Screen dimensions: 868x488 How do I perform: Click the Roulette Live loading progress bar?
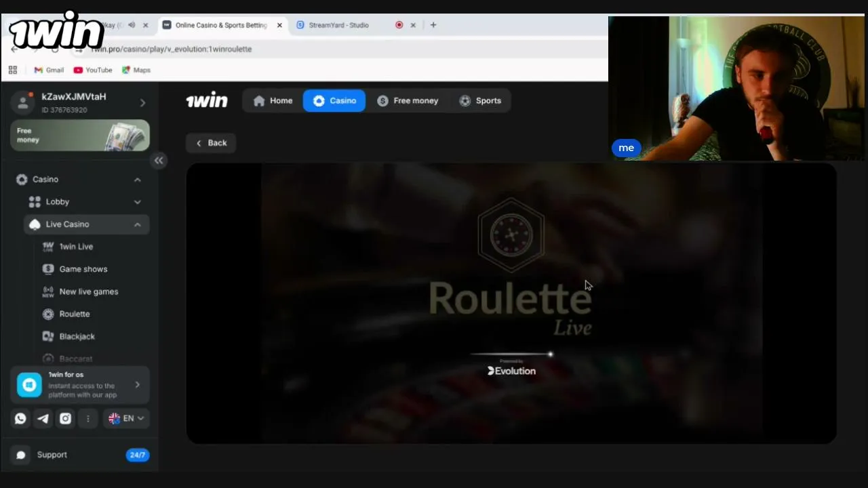[x=512, y=354]
